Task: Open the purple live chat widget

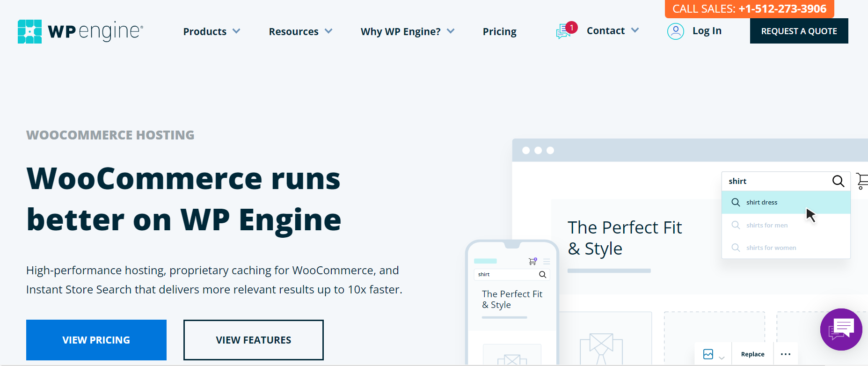Action: 841,329
